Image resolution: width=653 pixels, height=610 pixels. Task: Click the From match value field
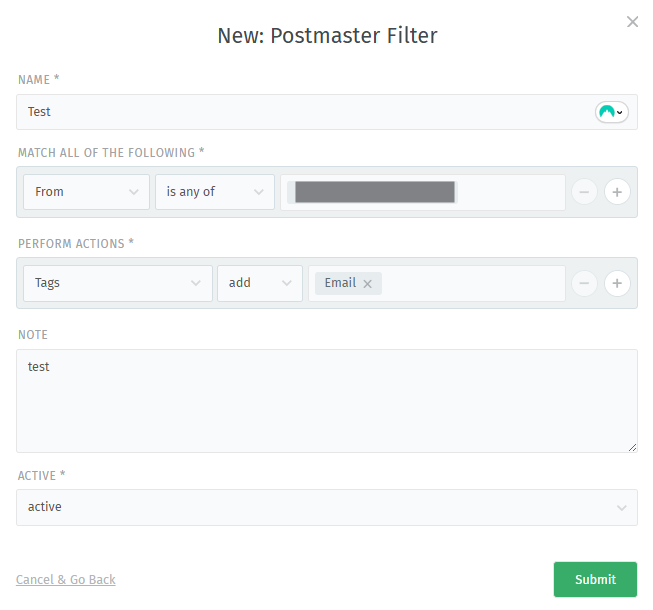(x=510, y=192)
